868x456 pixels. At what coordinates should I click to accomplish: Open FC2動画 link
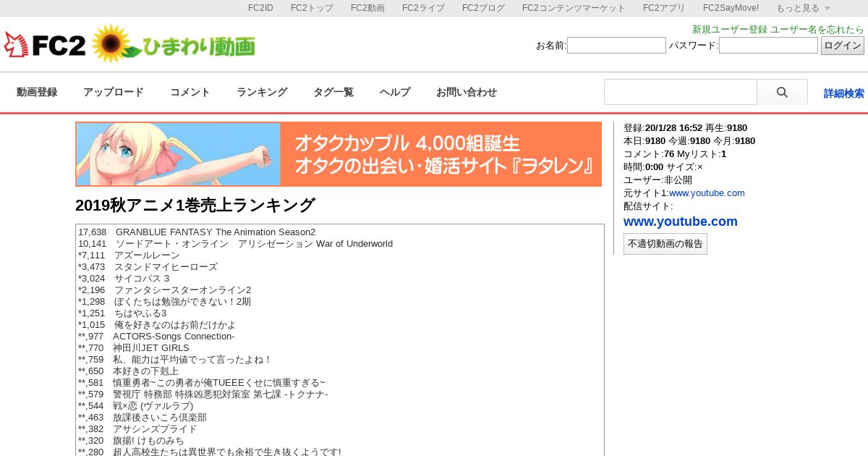point(367,8)
